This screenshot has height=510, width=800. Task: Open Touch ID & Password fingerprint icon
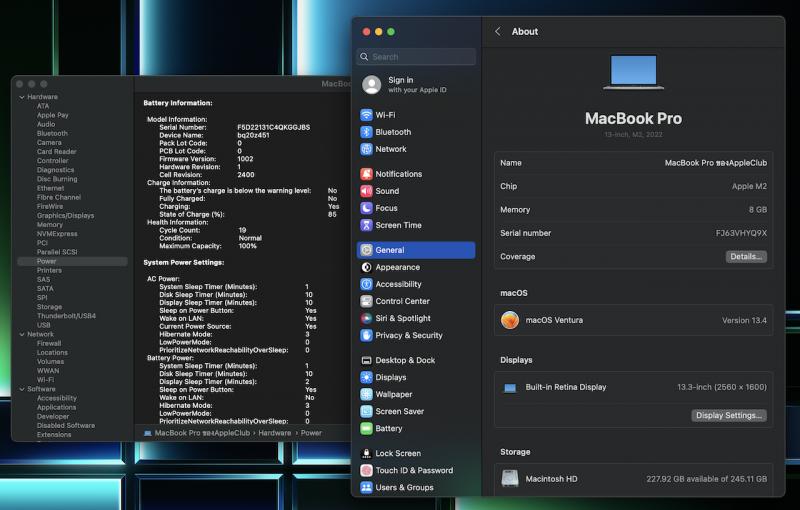366,470
